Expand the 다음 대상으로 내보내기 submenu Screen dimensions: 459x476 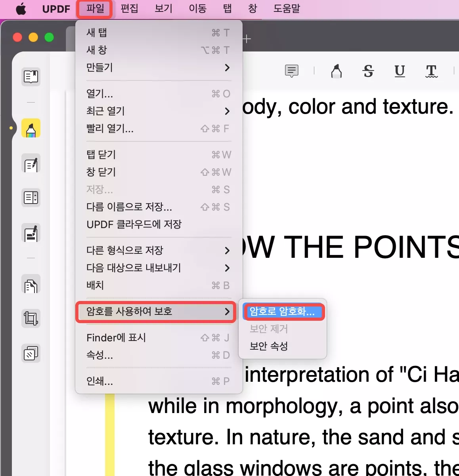click(x=159, y=268)
